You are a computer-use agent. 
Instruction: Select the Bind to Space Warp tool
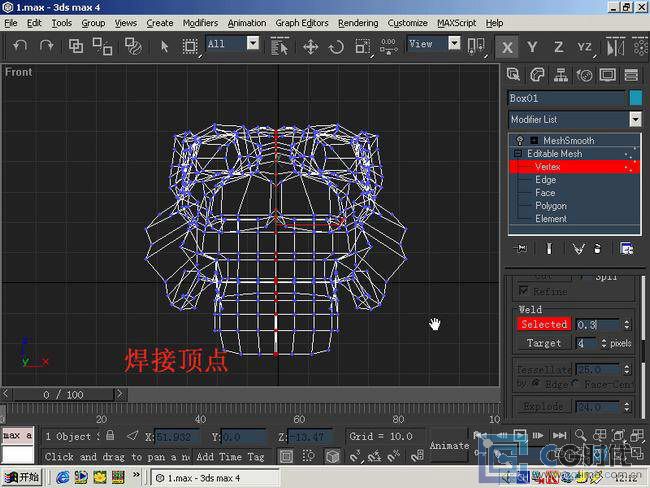(x=133, y=46)
